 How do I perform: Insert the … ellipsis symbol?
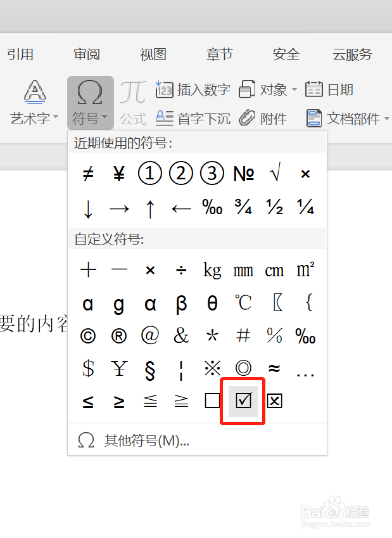pyautogui.click(x=305, y=375)
